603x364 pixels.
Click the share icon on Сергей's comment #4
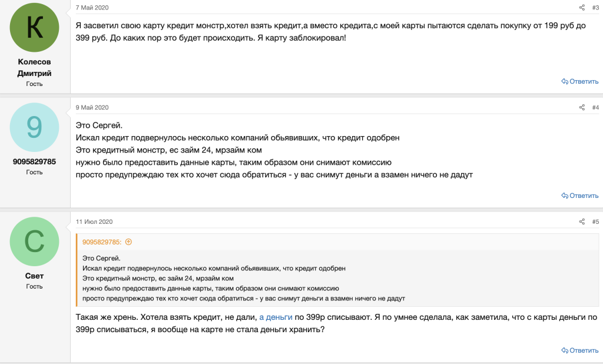tap(581, 107)
